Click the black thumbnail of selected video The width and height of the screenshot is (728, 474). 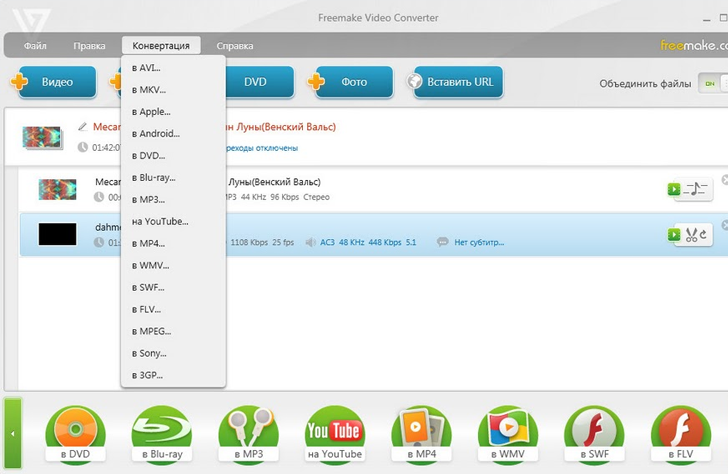[57, 235]
